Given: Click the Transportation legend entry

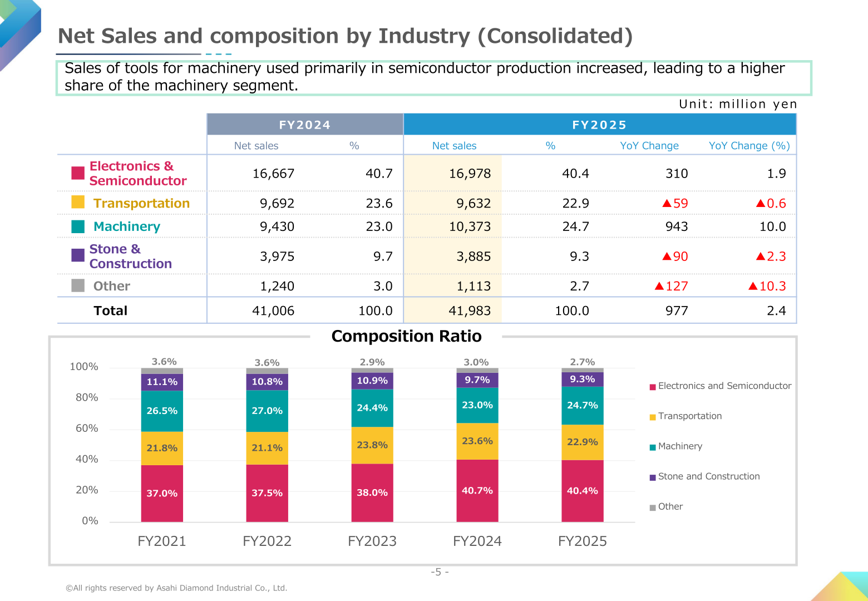Looking at the screenshot, I should coord(685,416).
